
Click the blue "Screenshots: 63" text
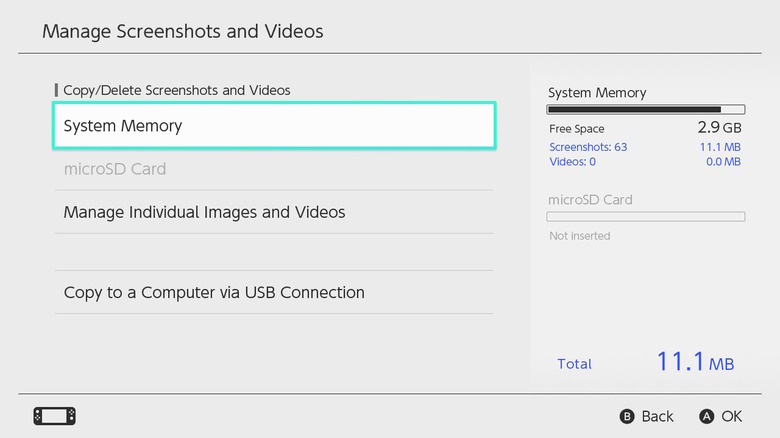click(588, 147)
